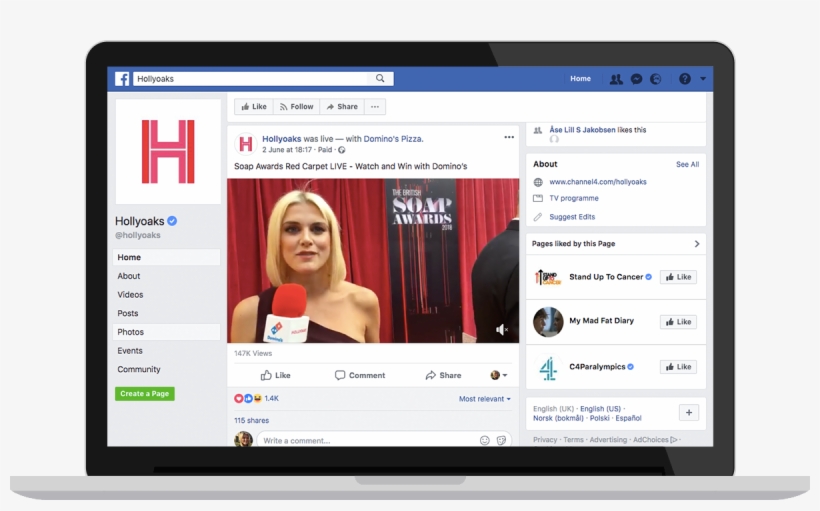Viewport: 820px width, 511px height.
Task: Click Comment on the post
Action: pos(360,375)
